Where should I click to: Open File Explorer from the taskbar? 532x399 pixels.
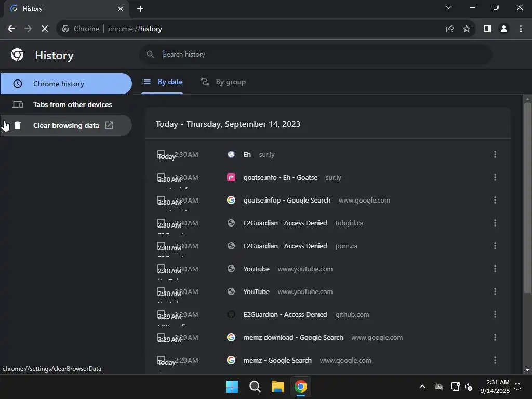(x=277, y=387)
